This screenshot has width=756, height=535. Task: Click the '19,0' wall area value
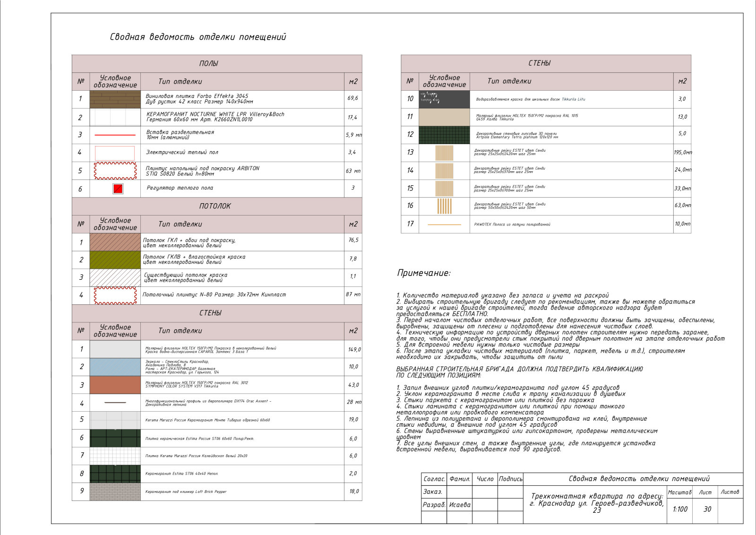click(353, 420)
